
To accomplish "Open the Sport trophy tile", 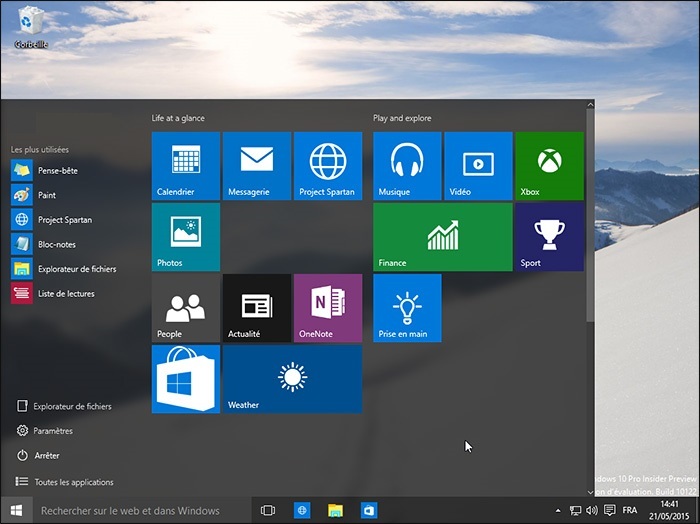I will tap(550, 237).
